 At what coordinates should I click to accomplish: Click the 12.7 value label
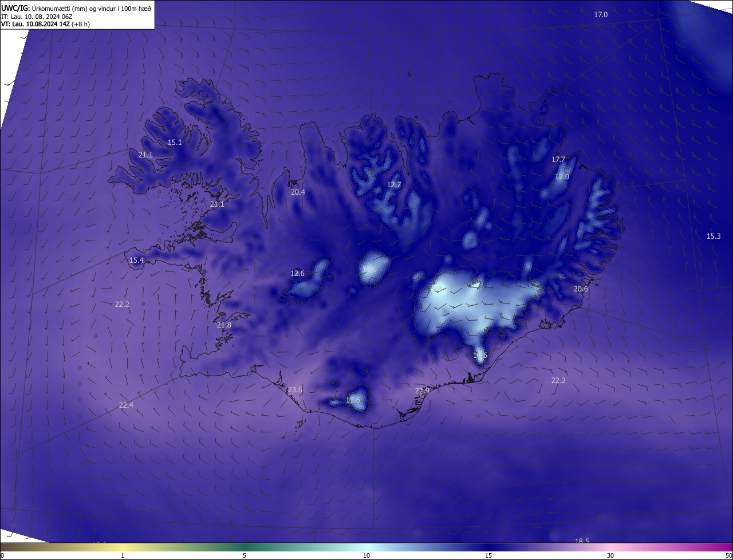click(x=394, y=184)
